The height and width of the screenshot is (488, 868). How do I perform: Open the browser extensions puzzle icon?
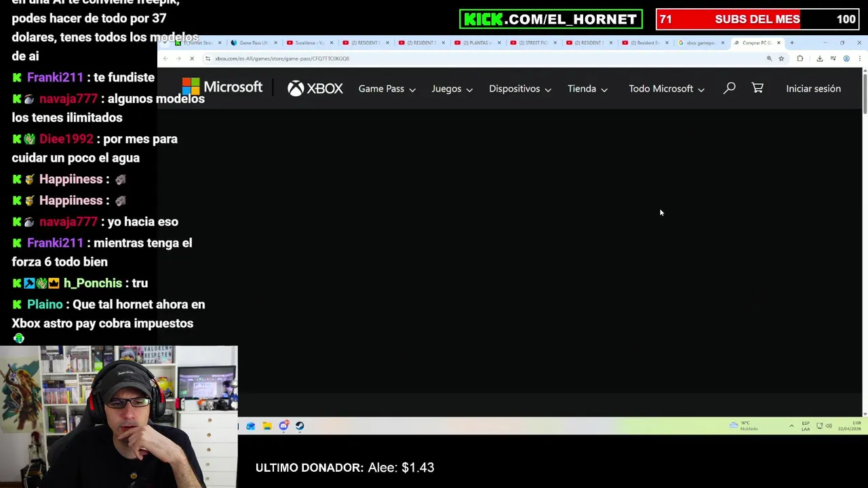coord(800,58)
